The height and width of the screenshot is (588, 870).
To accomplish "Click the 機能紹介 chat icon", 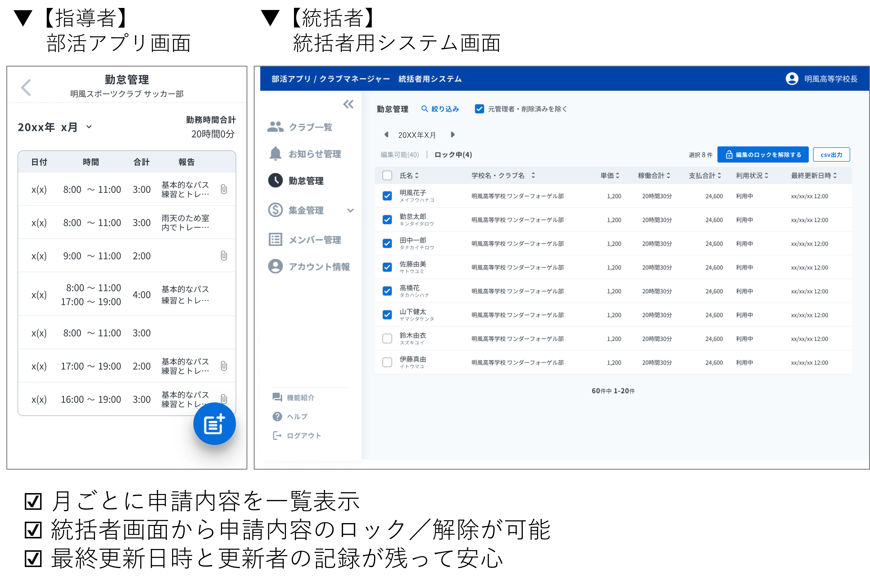I will pyautogui.click(x=277, y=397).
